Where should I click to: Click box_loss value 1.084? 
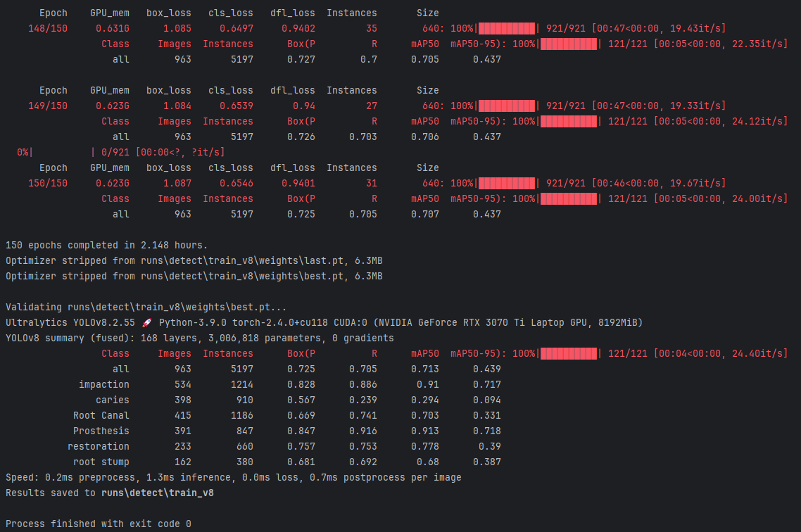tap(177, 106)
